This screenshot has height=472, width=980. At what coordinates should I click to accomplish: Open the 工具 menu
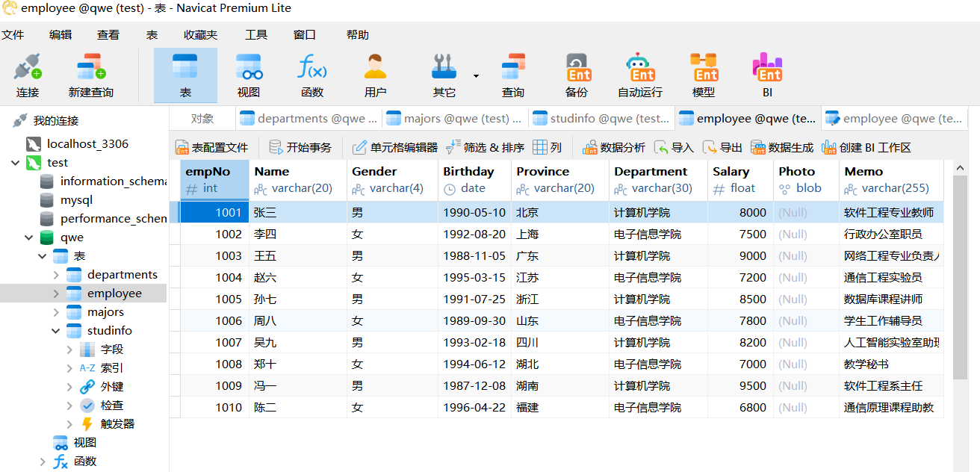tap(256, 34)
